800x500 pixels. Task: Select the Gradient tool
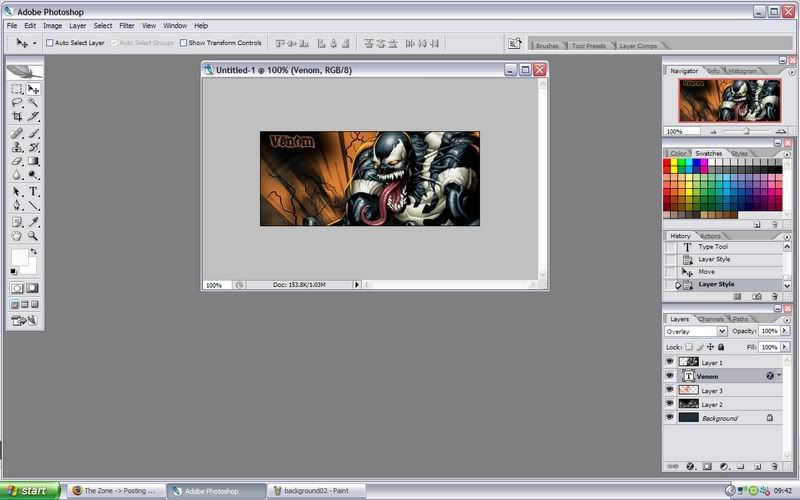click(x=33, y=161)
